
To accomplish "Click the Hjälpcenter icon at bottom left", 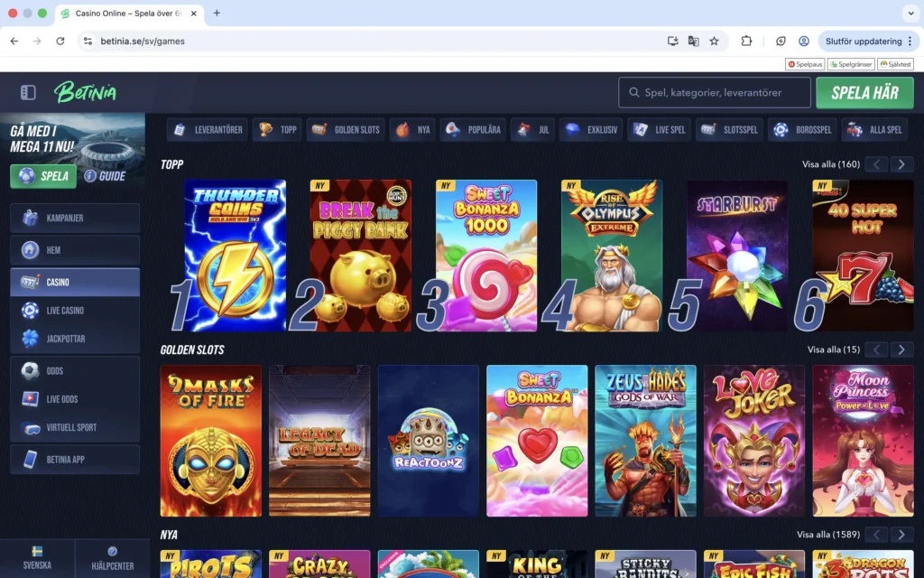I will coord(113,552).
